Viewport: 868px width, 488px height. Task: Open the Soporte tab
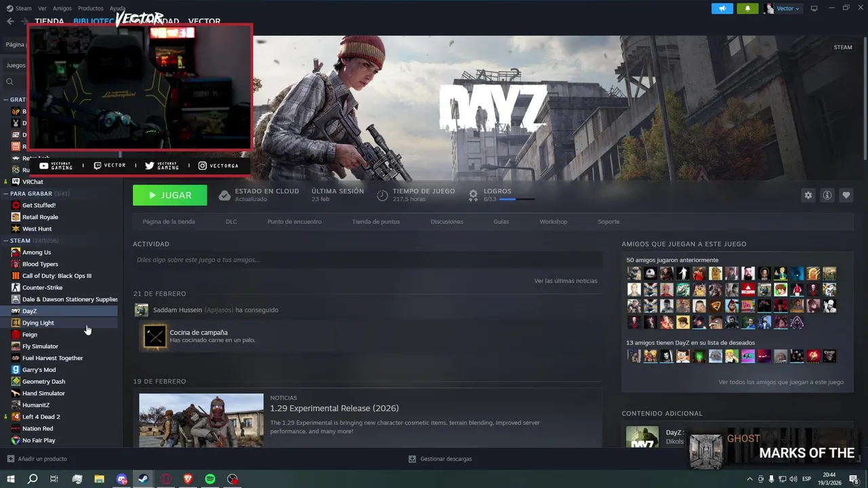pyautogui.click(x=608, y=222)
